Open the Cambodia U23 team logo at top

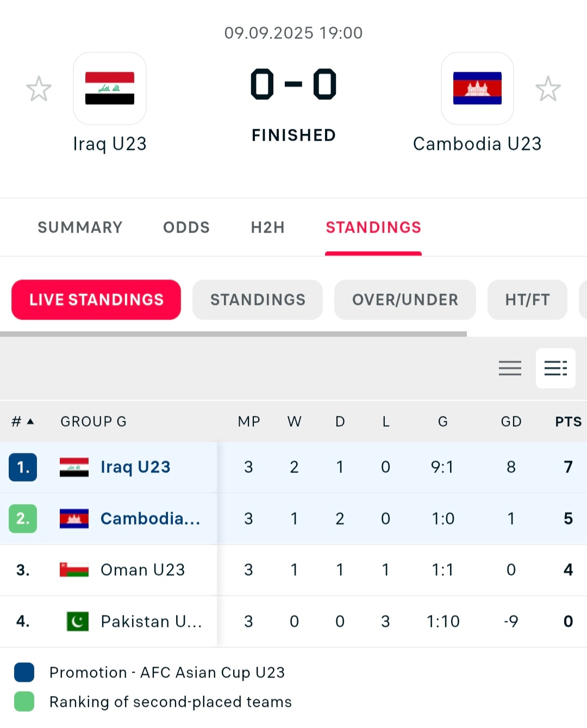[477, 88]
